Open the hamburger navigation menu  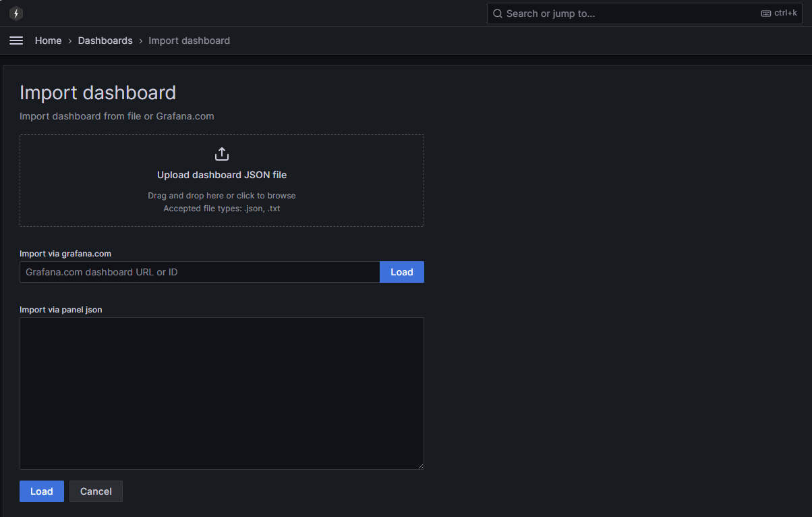tap(16, 40)
